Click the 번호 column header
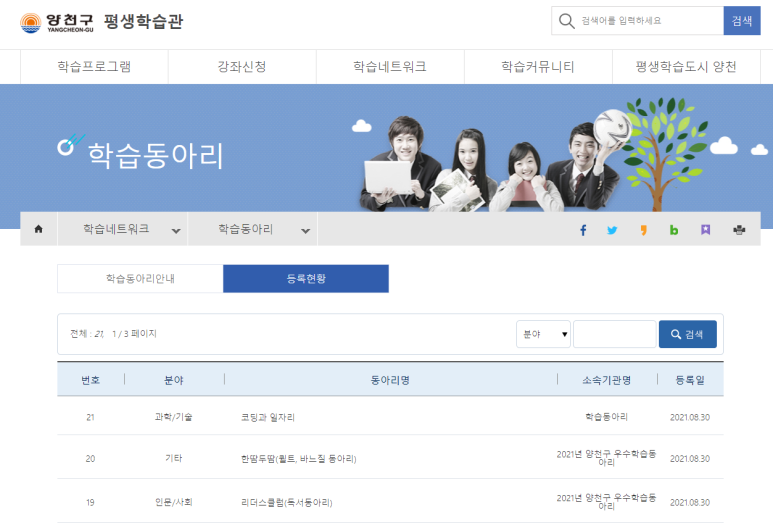This screenshot has height=524, width=773. (x=91, y=380)
